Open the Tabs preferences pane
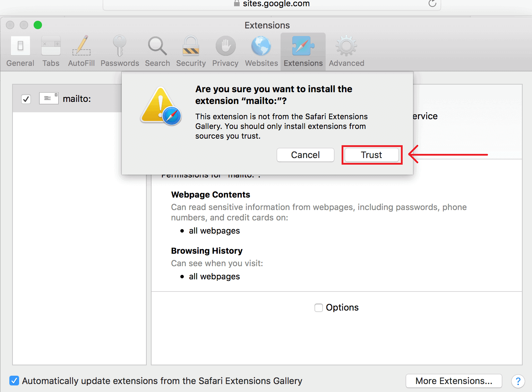This screenshot has height=392, width=532. tap(51, 51)
